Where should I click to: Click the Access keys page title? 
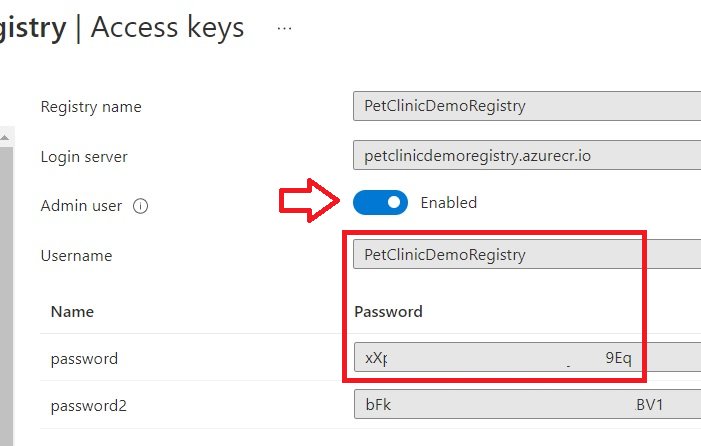pyautogui.click(x=168, y=28)
